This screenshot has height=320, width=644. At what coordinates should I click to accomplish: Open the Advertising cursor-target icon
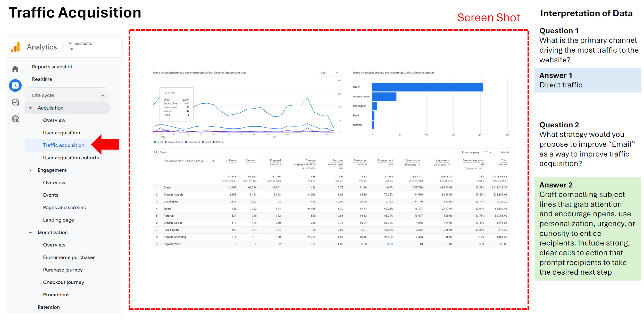[15, 119]
